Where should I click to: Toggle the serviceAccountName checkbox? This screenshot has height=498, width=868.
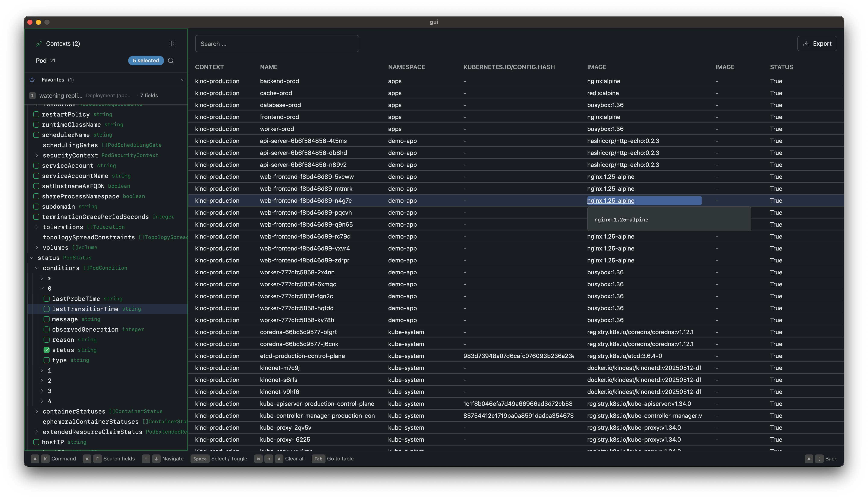click(x=36, y=176)
